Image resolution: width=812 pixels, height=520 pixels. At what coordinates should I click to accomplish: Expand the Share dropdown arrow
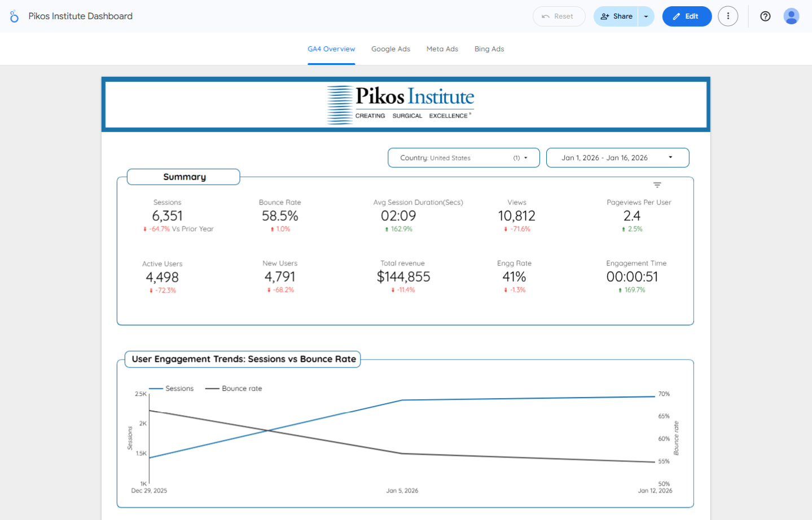point(646,16)
